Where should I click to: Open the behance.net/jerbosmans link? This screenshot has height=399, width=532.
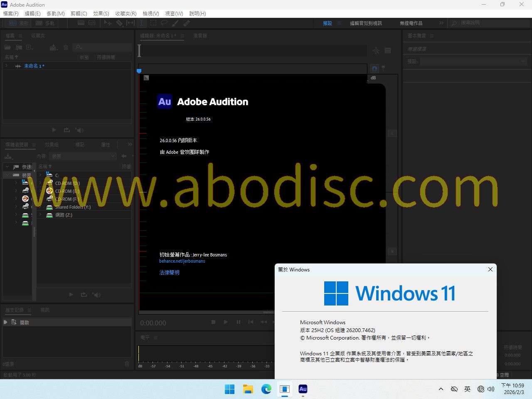(x=182, y=261)
